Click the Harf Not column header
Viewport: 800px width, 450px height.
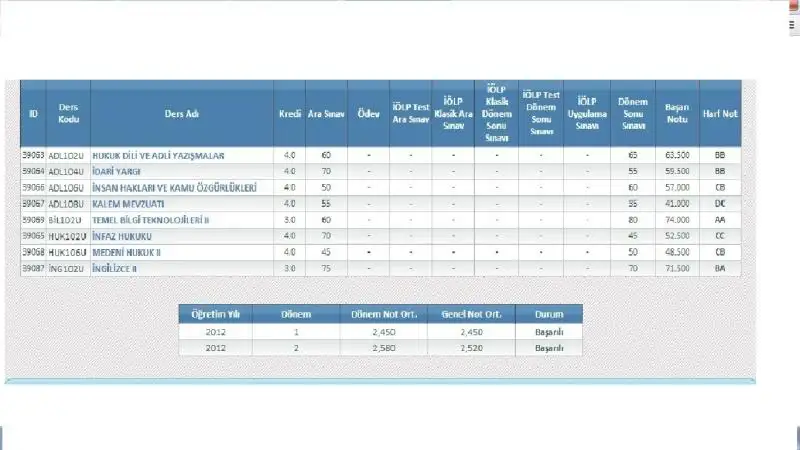point(720,114)
